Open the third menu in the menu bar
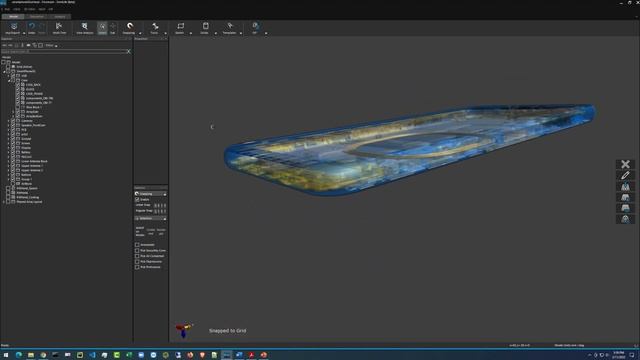This screenshot has height=360, width=640. 29,9
